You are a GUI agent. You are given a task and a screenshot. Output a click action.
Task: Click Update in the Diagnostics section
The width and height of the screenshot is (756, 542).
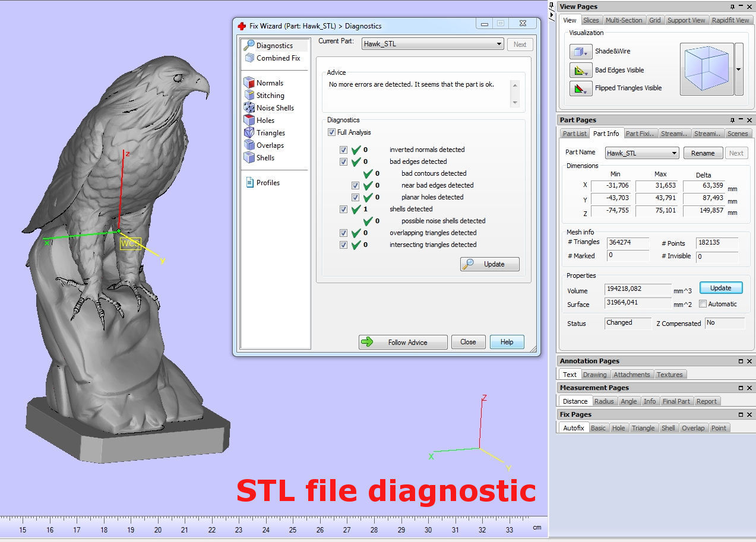click(490, 264)
